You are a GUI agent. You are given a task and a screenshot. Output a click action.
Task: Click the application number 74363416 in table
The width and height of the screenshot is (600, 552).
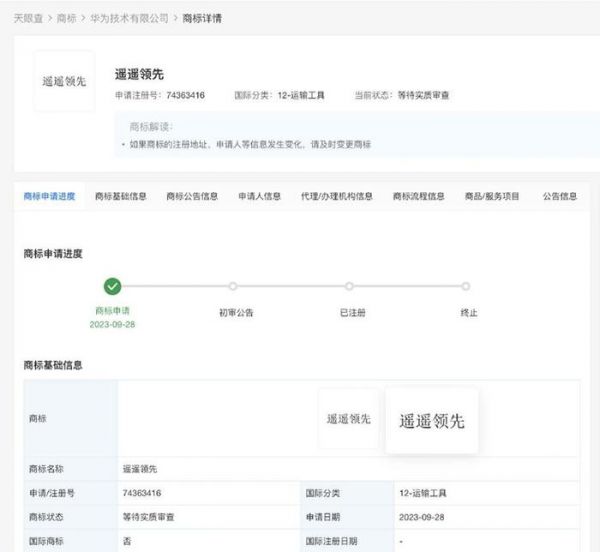[142, 493]
